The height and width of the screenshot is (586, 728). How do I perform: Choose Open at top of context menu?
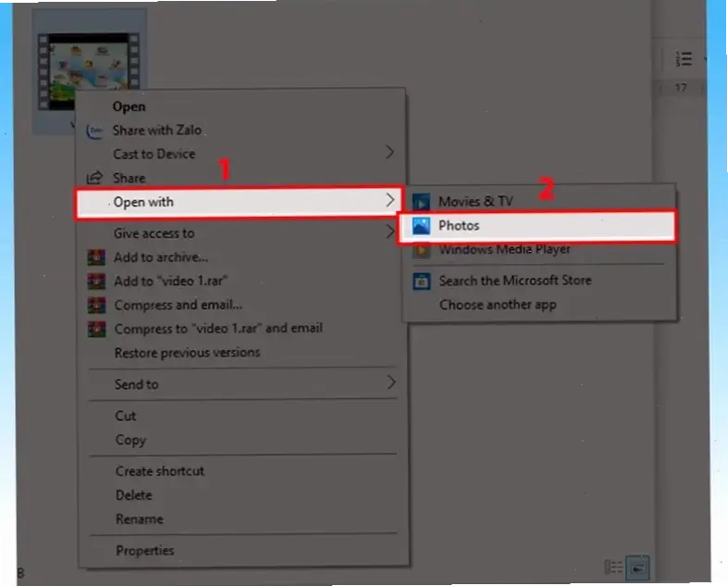129,106
